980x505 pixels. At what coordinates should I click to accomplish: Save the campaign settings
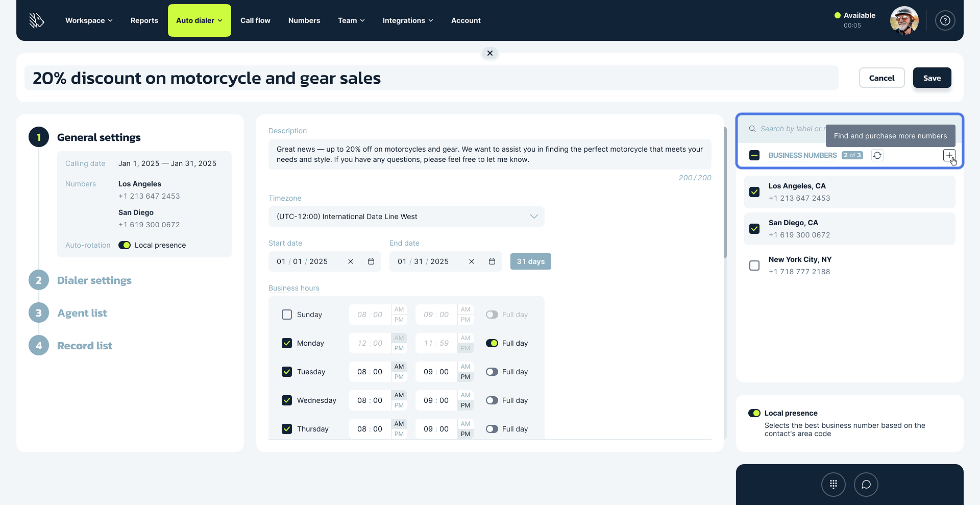(x=932, y=78)
